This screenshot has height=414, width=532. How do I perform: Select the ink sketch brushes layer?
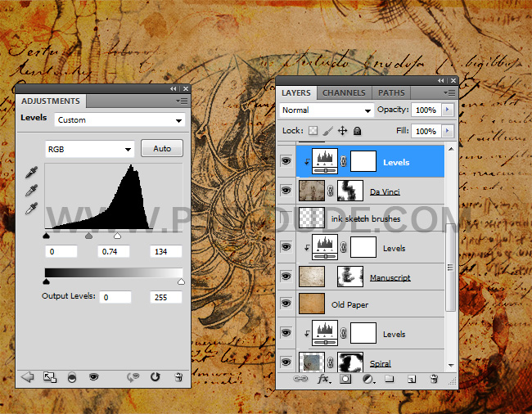click(x=371, y=218)
